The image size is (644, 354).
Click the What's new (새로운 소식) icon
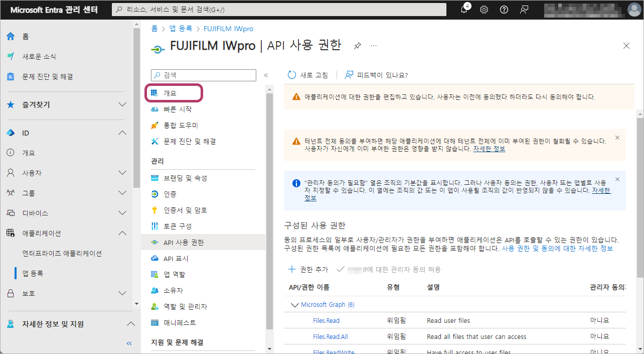click(11, 57)
